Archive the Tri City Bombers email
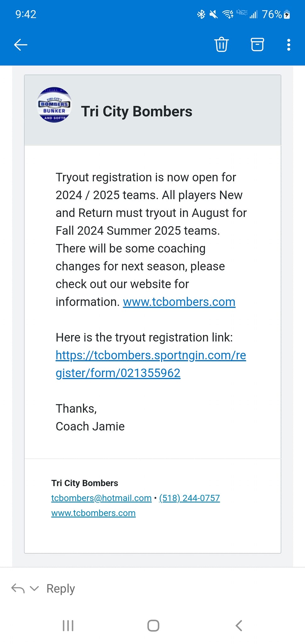Image resolution: width=305 pixels, height=644 pixels. [x=257, y=44]
